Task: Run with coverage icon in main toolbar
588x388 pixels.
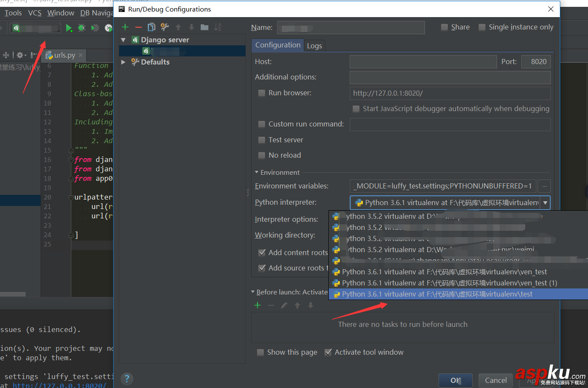Action: coord(95,28)
